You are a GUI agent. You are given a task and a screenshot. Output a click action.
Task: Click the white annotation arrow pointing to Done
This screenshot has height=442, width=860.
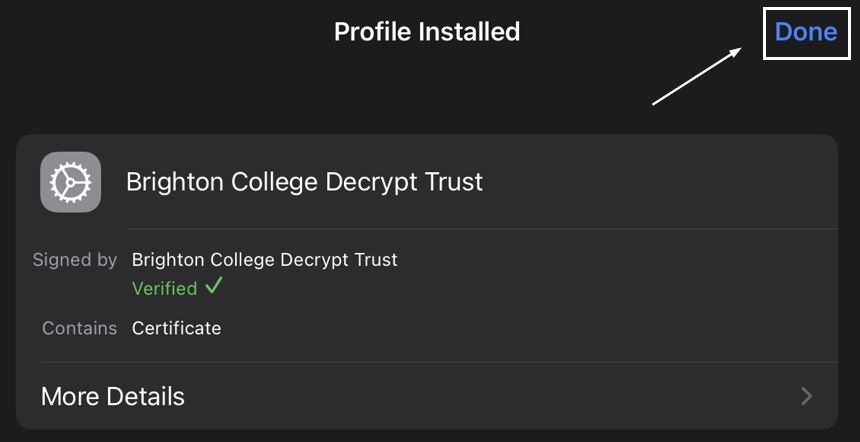pyautogui.click(x=697, y=76)
